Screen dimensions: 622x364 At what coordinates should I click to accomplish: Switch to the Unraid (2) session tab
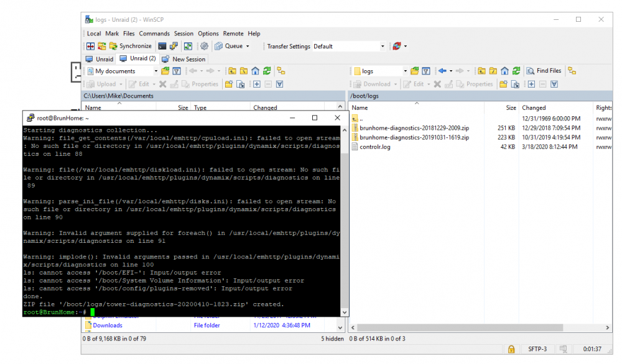(137, 58)
